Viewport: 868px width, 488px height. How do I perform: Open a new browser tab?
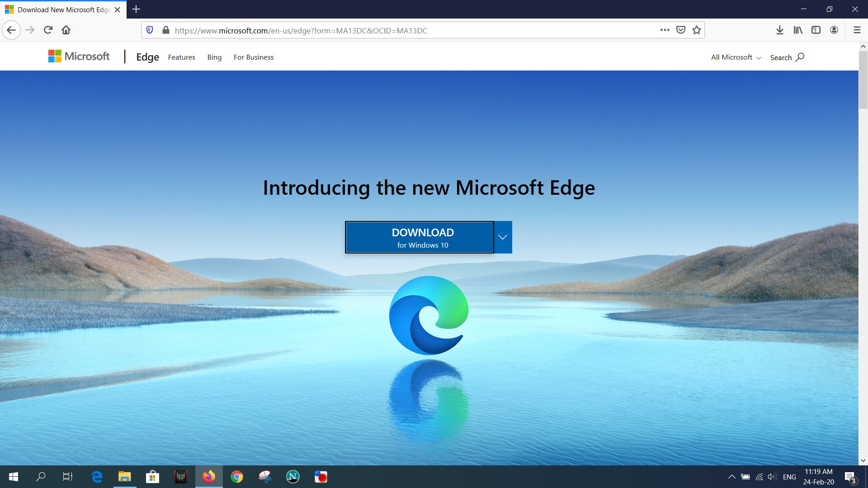point(136,9)
